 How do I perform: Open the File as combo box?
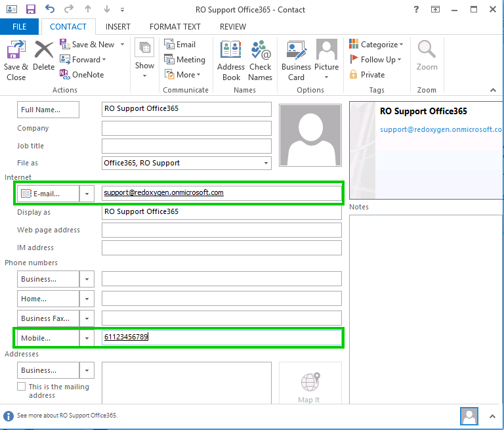point(186,163)
